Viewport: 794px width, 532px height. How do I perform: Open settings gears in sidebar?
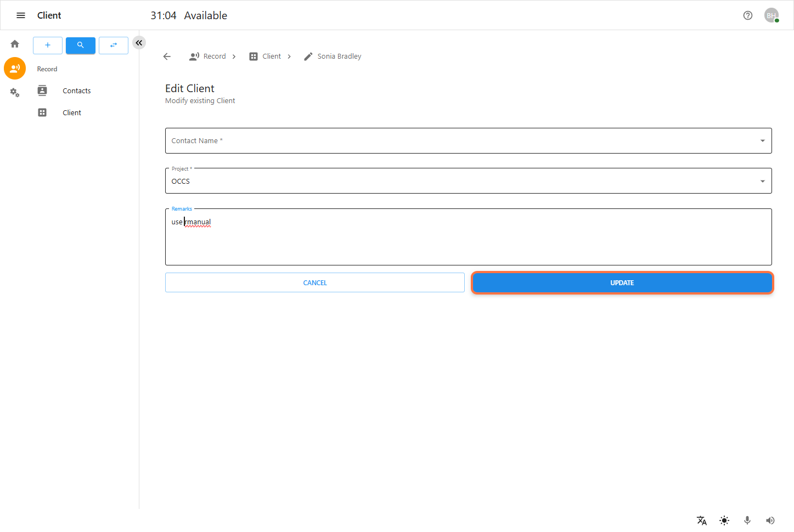tap(15, 93)
